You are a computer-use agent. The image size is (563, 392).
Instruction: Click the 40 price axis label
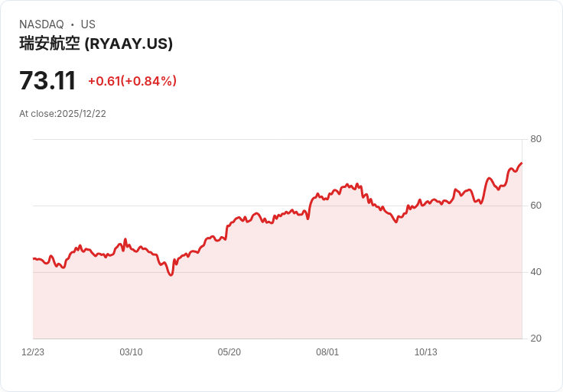535,272
